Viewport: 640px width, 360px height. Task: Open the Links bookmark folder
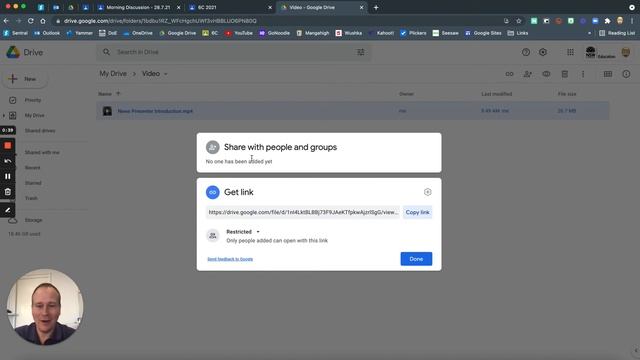tap(518, 33)
